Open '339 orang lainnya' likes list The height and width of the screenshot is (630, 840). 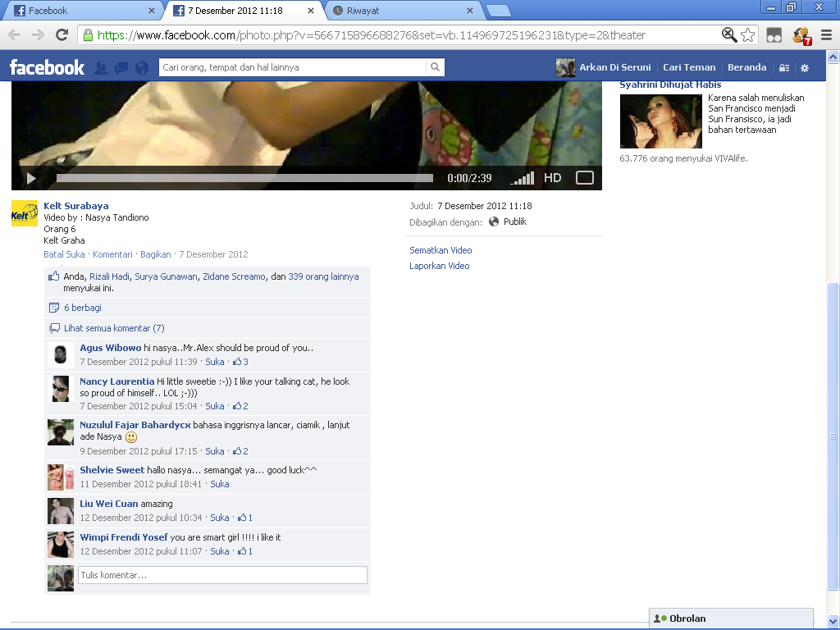(x=323, y=276)
